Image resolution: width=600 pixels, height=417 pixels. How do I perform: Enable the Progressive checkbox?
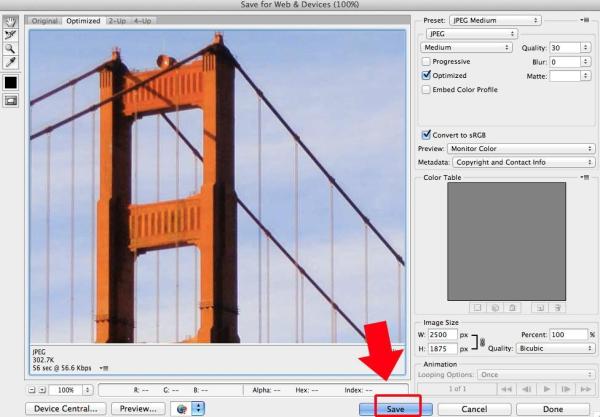pos(428,61)
